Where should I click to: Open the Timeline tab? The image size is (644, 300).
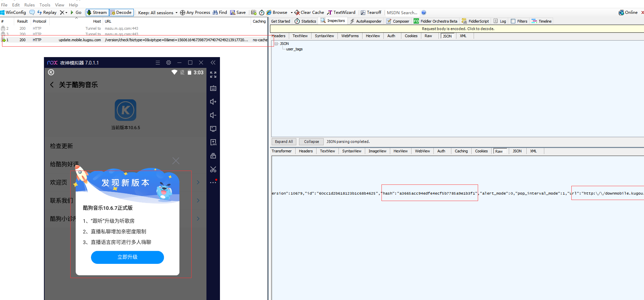pos(542,21)
